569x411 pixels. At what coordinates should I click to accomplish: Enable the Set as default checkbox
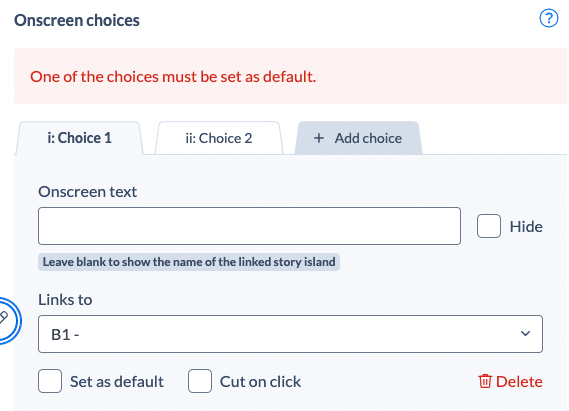coord(50,381)
